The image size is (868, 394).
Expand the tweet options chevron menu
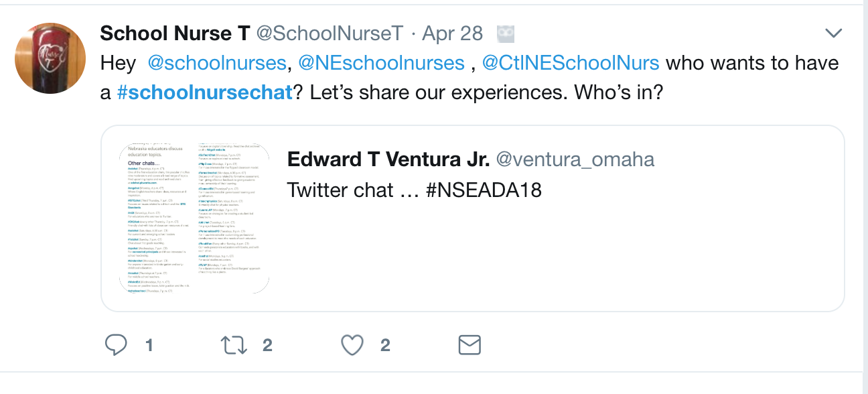tap(833, 33)
